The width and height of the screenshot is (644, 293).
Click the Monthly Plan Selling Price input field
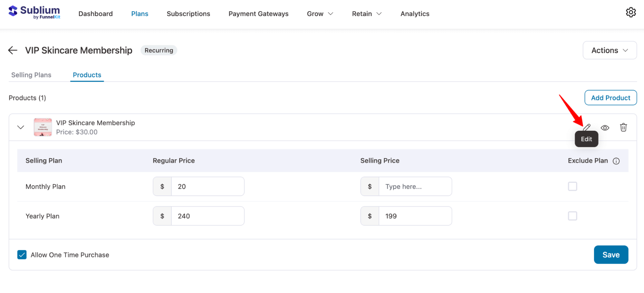tap(415, 186)
